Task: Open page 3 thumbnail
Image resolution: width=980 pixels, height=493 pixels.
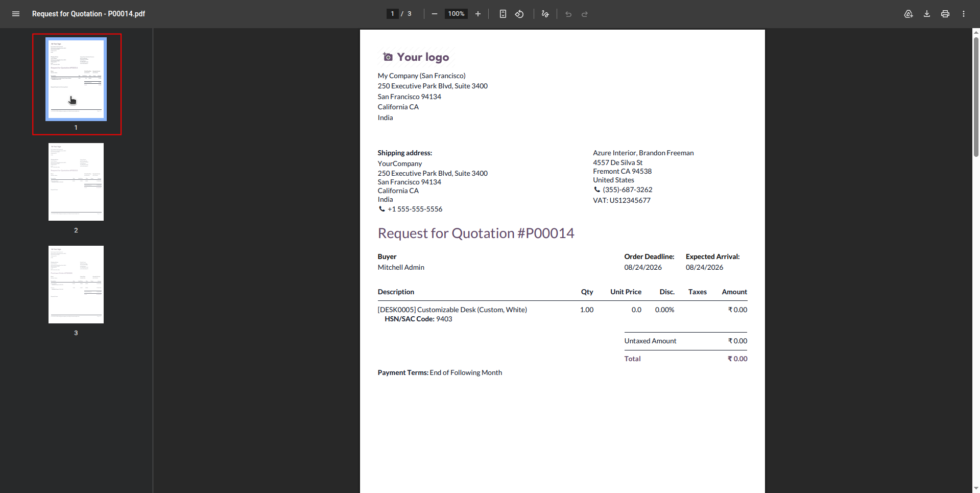Action: point(76,285)
